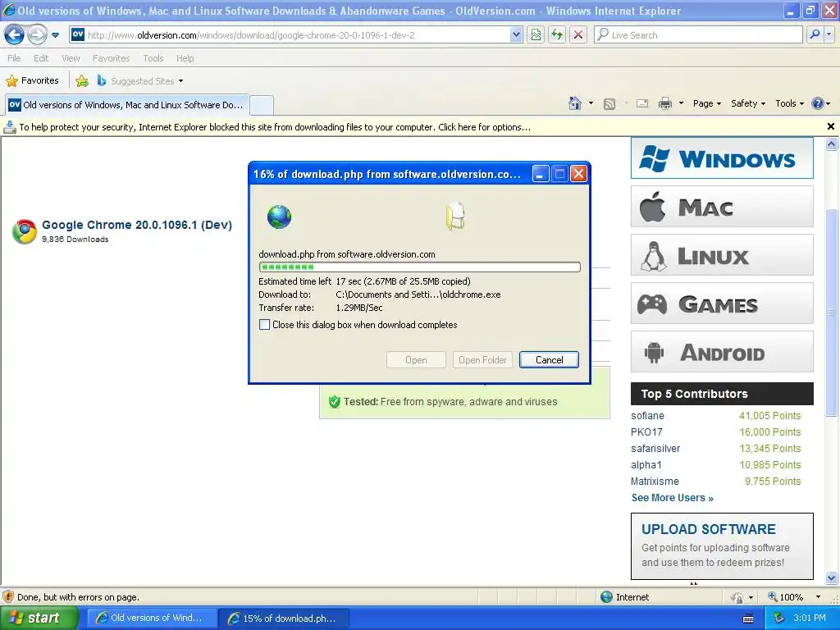Open the command bar Tools dropdown
The width and height of the screenshot is (840, 630).
789,103
